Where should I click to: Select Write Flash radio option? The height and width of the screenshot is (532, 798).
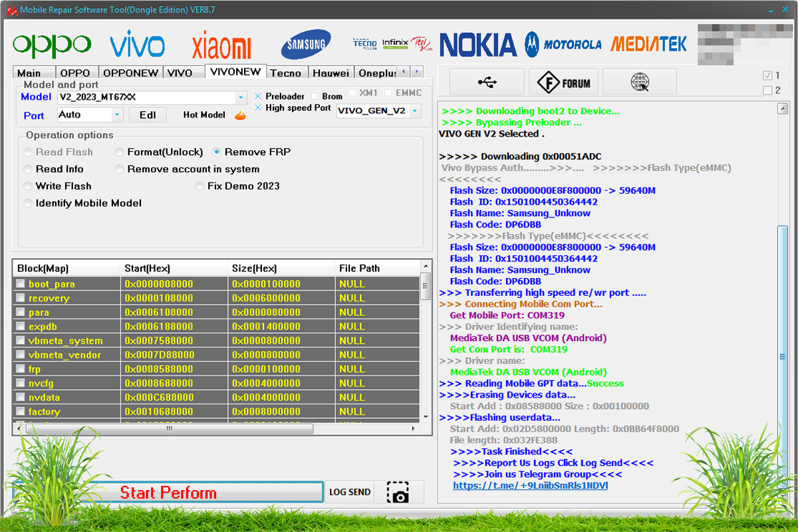(28, 186)
